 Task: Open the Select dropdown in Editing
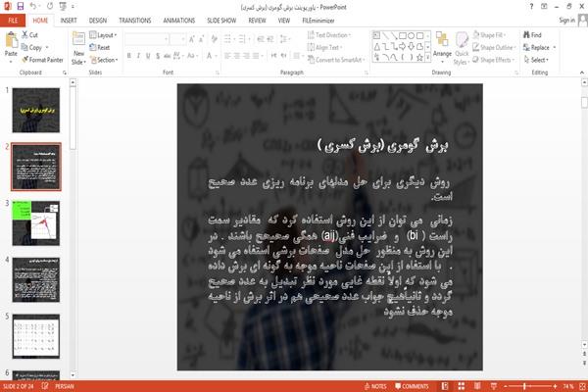[536, 60]
